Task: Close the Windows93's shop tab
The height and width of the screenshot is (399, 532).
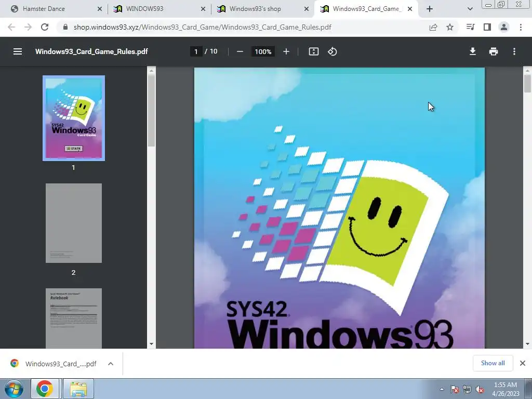Action: [x=307, y=9]
